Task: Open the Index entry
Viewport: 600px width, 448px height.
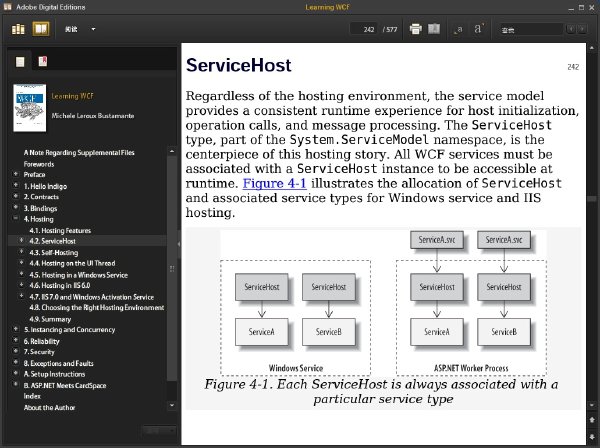Action: [x=32, y=396]
